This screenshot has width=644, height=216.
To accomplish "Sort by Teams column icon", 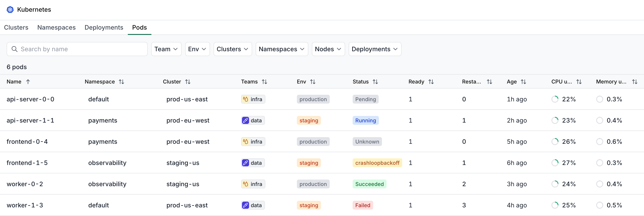I will [x=264, y=82].
